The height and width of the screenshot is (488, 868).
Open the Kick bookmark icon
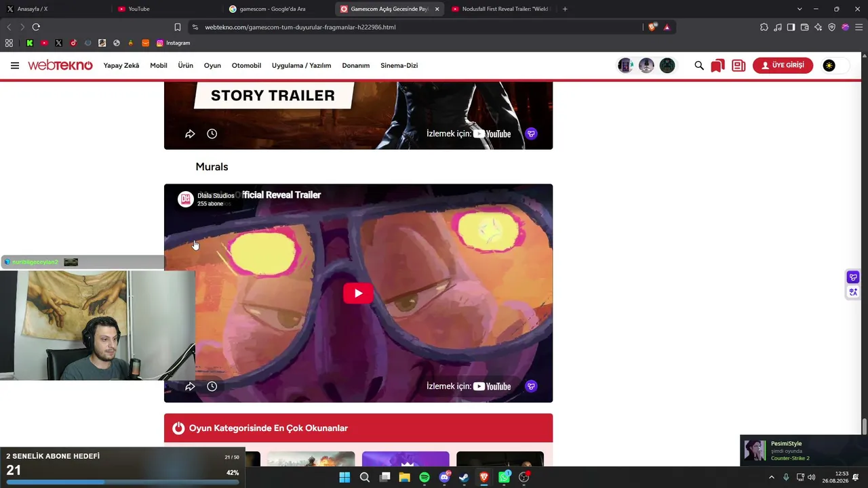(30, 43)
